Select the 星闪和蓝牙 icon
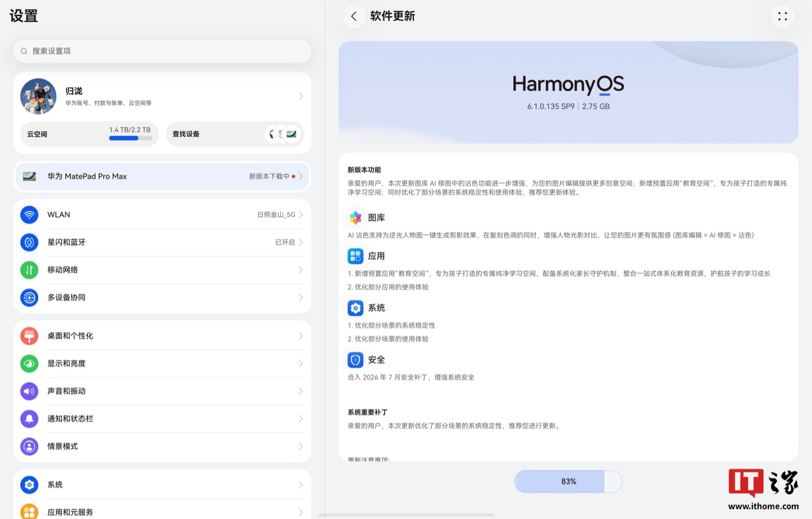812x519 pixels. [x=29, y=242]
